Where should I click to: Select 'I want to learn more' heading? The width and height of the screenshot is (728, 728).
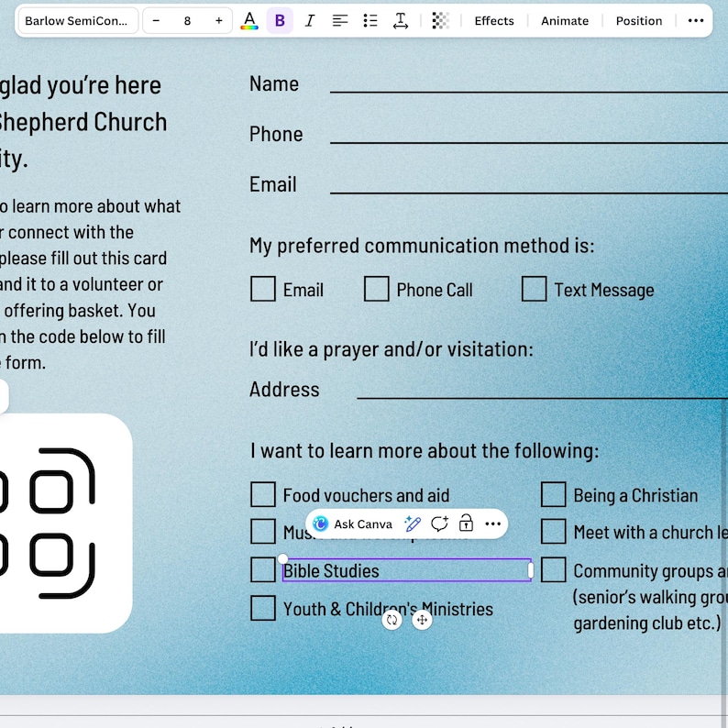[x=425, y=451]
